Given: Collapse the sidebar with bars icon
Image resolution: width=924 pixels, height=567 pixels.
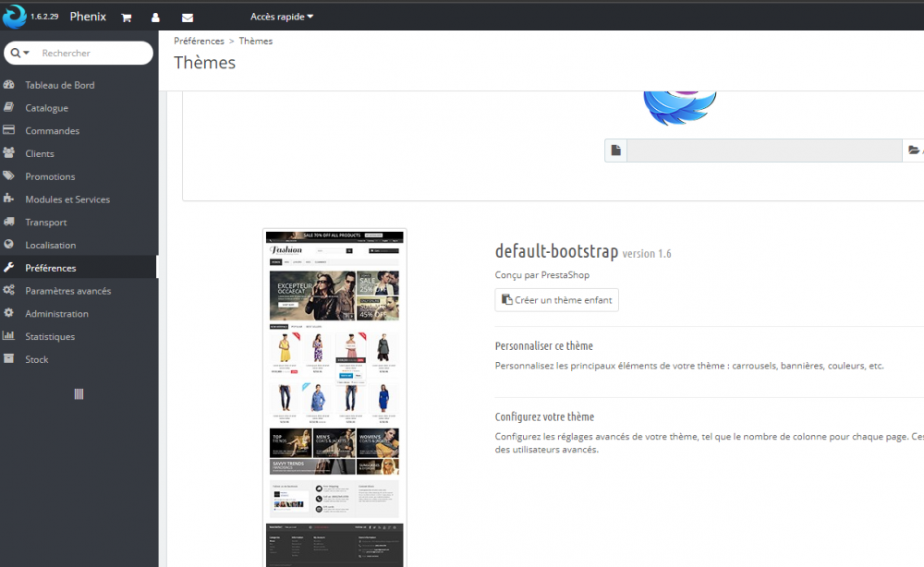Looking at the screenshot, I should [x=79, y=394].
